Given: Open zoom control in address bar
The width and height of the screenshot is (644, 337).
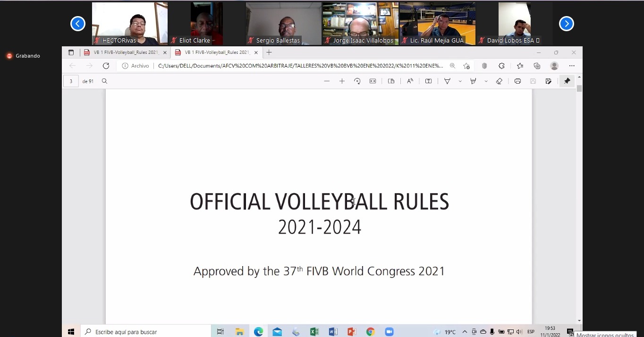Looking at the screenshot, I should pos(452,66).
